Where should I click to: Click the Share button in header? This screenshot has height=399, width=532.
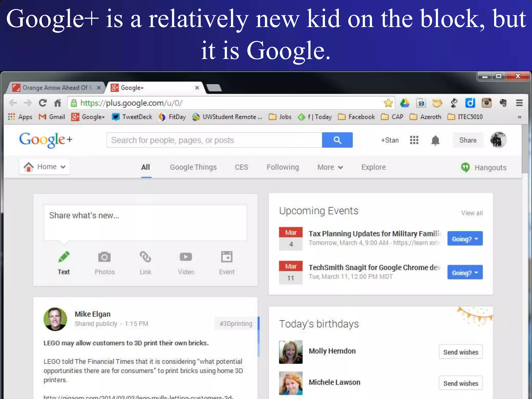(x=468, y=140)
